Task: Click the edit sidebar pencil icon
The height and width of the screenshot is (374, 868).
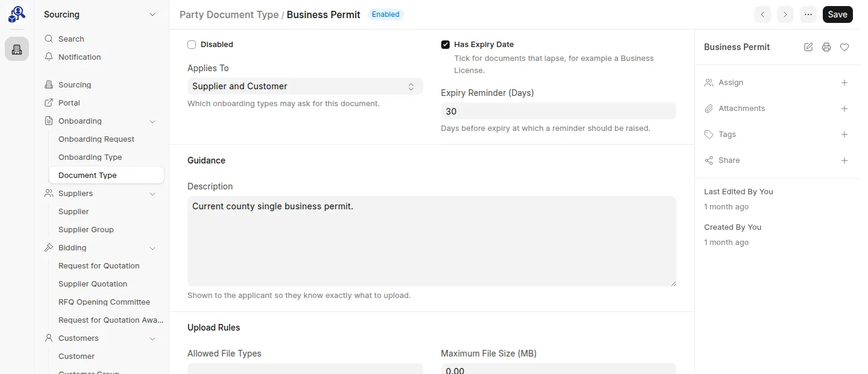Action: click(x=808, y=47)
